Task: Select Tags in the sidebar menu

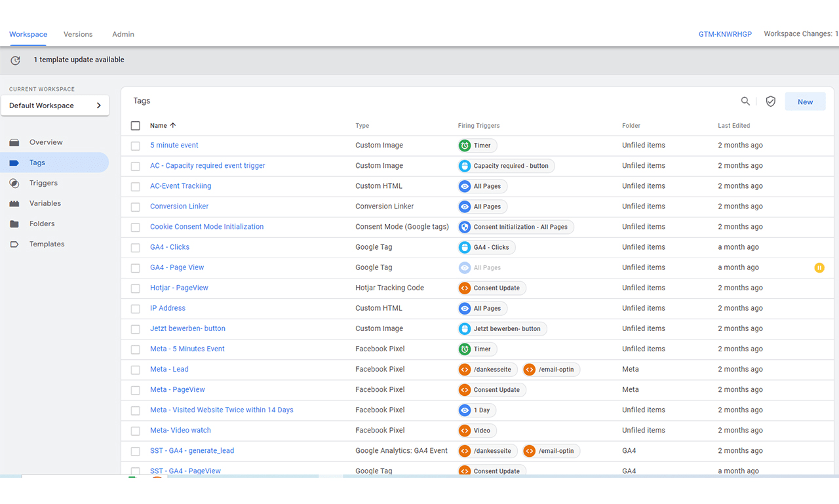Action: (x=55, y=163)
